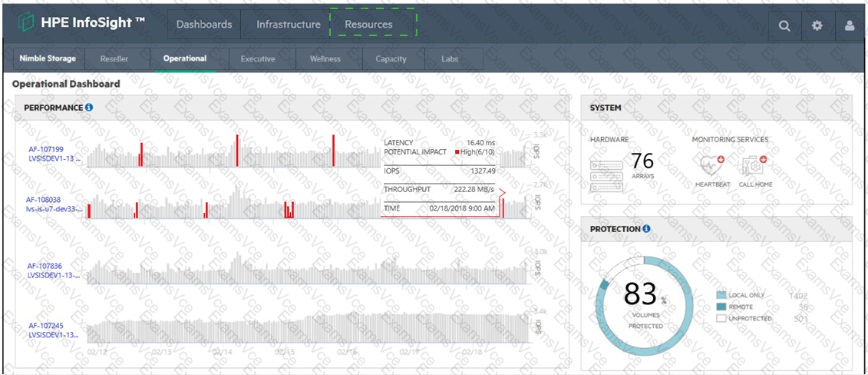Screen dimensions: 868x375
Task: Open the AF-107199 array link
Action: 45,149
